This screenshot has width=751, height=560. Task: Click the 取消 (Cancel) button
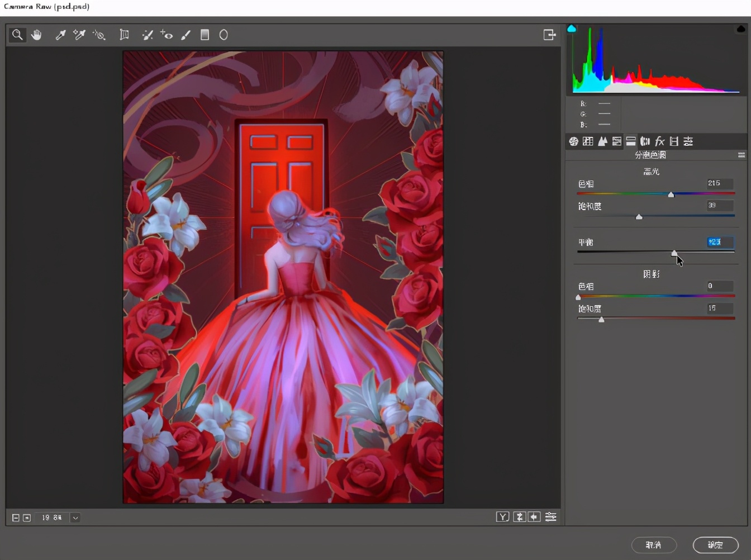tap(654, 545)
